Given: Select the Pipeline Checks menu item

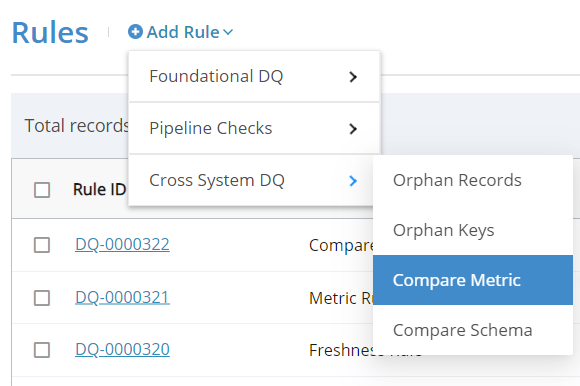Looking at the screenshot, I should [x=254, y=128].
